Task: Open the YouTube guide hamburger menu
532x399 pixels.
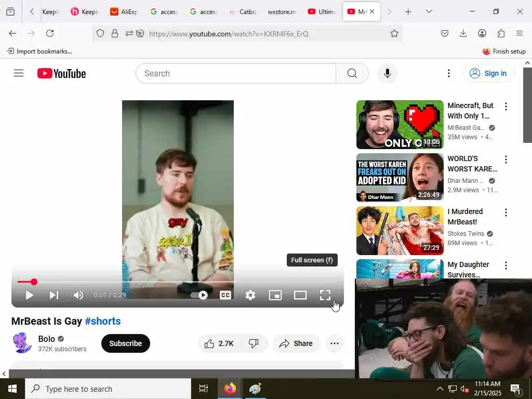Action: pyautogui.click(x=19, y=73)
